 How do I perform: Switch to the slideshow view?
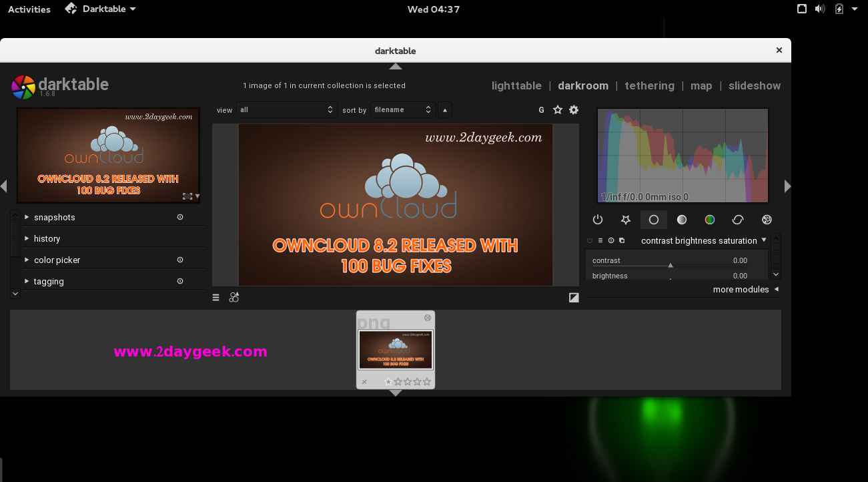click(755, 85)
